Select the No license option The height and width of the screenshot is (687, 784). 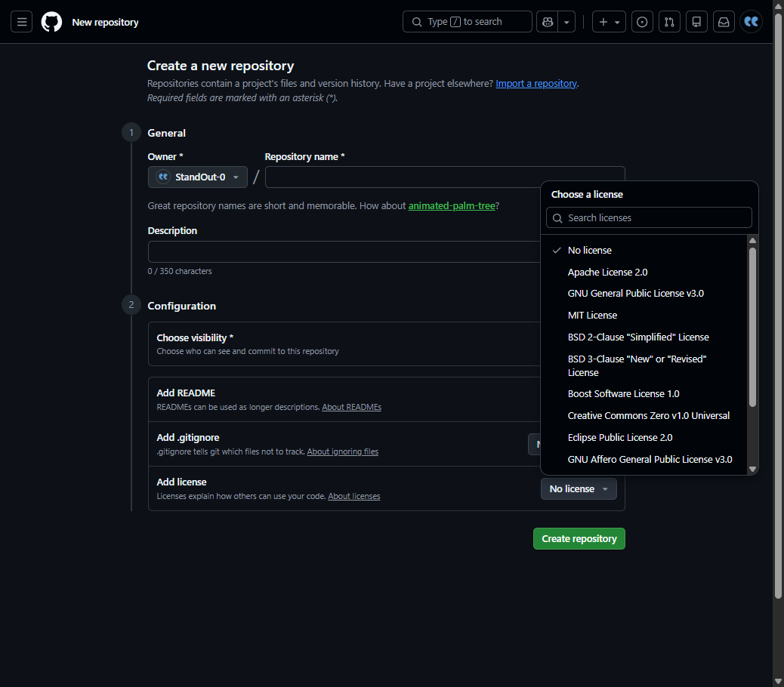point(644,251)
